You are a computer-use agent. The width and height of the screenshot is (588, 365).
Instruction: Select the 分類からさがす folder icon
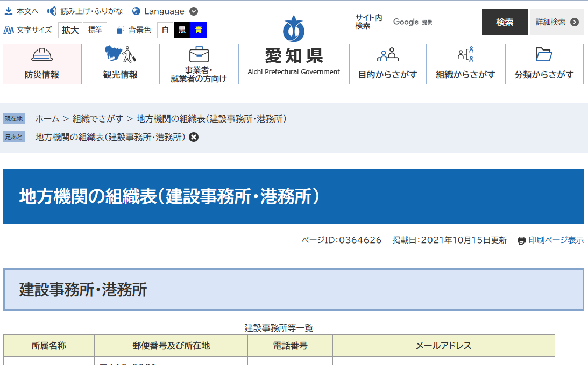coord(544,54)
